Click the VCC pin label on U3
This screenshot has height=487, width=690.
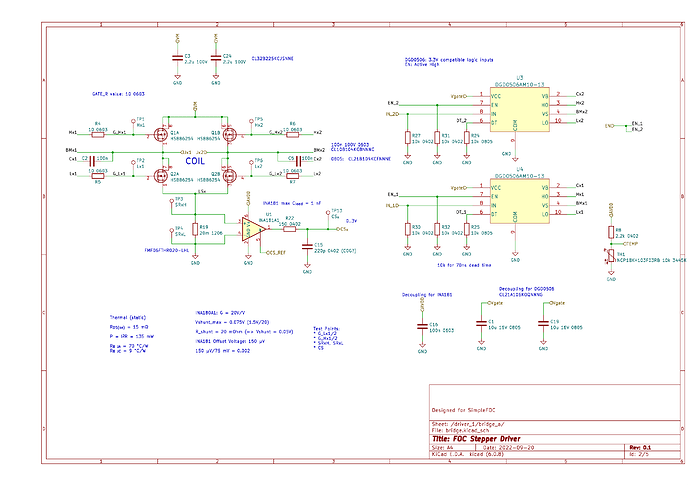point(496,96)
